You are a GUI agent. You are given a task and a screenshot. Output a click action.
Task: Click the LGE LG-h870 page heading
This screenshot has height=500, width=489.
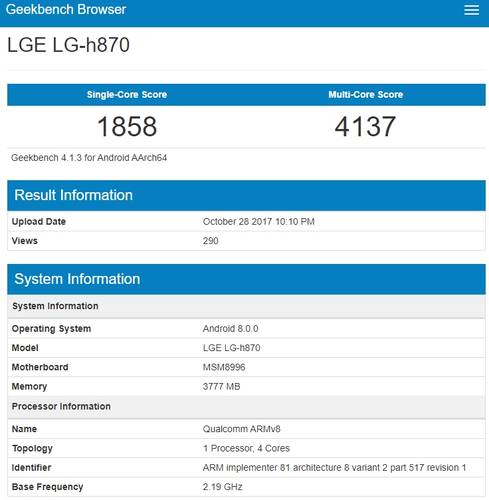pyautogui.click(x=68, y=45)
